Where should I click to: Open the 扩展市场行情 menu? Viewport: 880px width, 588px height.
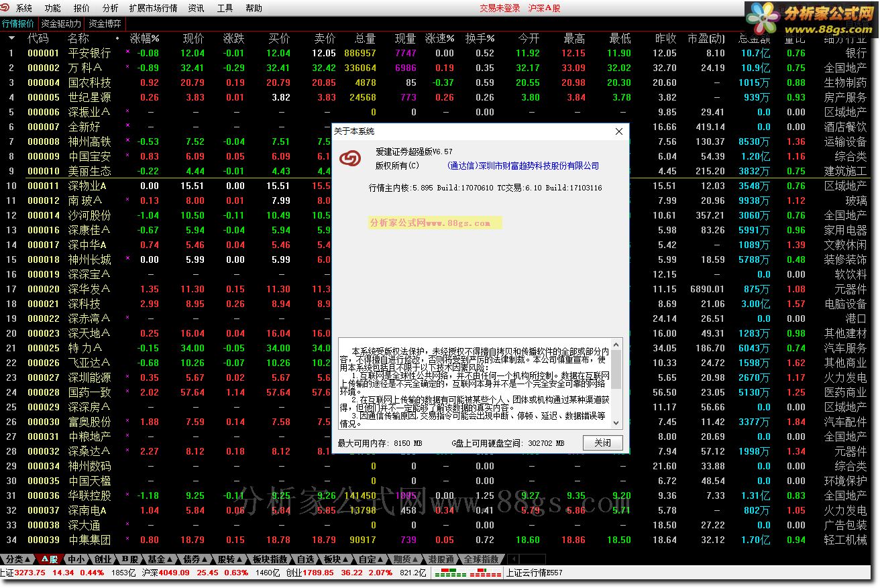pos(154,8)
